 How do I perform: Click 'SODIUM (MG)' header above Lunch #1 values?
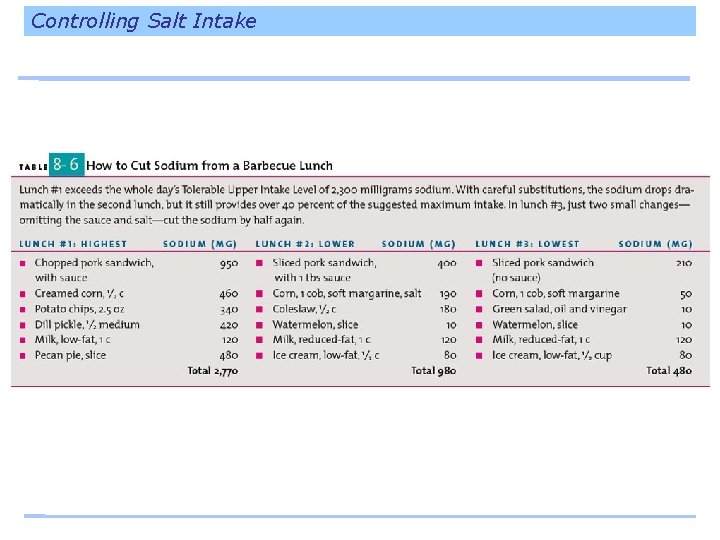200,244
